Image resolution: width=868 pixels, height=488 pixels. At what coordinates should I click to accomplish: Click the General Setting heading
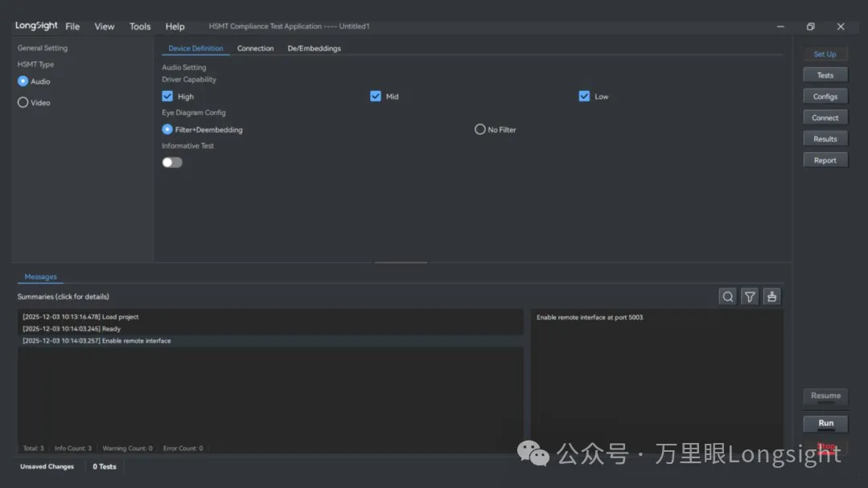[42, 48]
